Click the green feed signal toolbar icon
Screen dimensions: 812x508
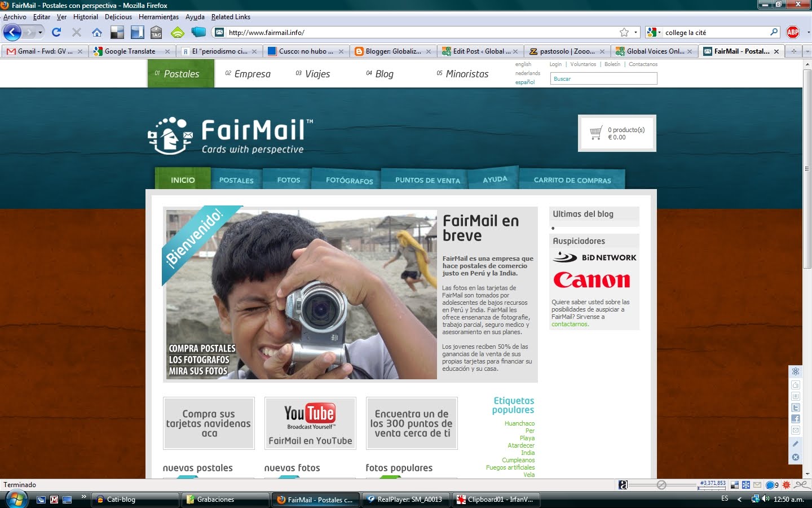[x=178, y=32]
